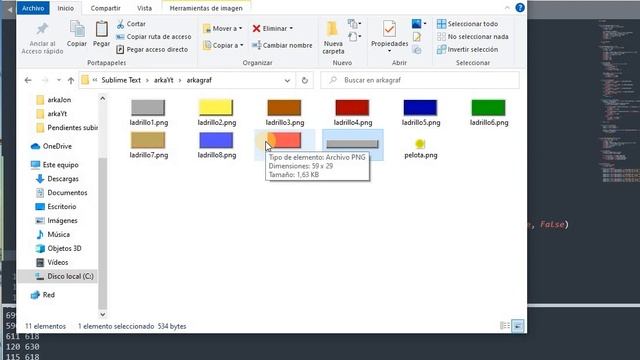Open Documentos in navigation pane

point(61,193)
